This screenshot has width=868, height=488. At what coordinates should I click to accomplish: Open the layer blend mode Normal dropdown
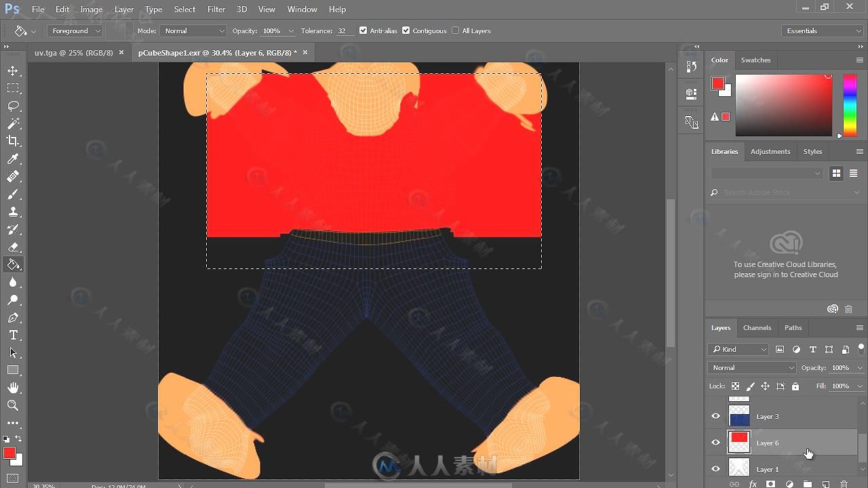point(752,367)
